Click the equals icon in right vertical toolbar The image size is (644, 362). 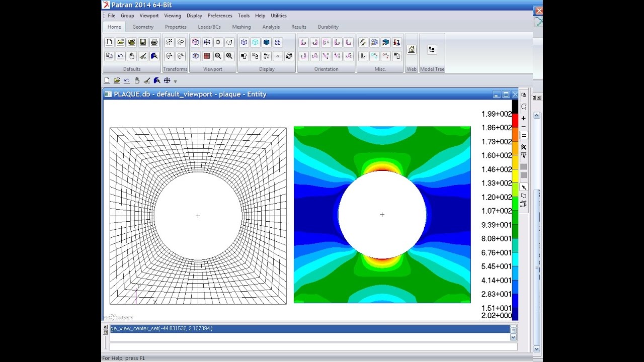[x=524, y=135]
